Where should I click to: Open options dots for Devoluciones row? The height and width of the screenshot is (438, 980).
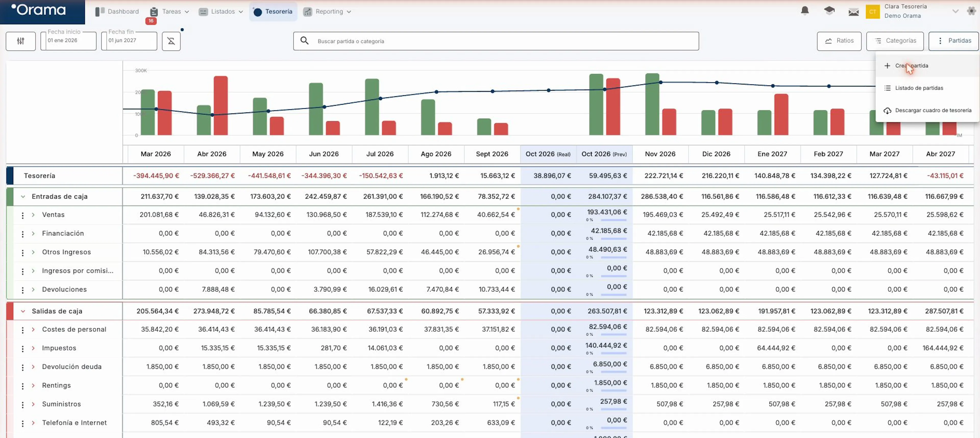(23, 290)
